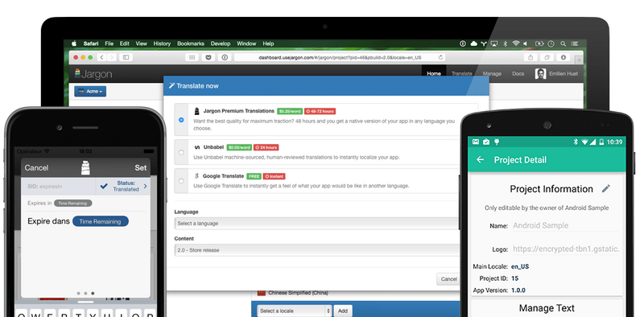
Task: Expand the Acme project dropdown
Action: [x=90, y=91]
